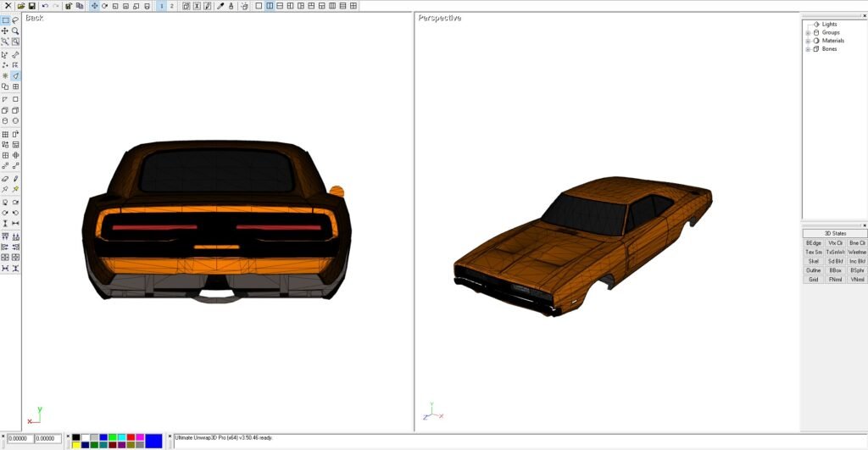Toggle Wireframe display state

(857, 252)
